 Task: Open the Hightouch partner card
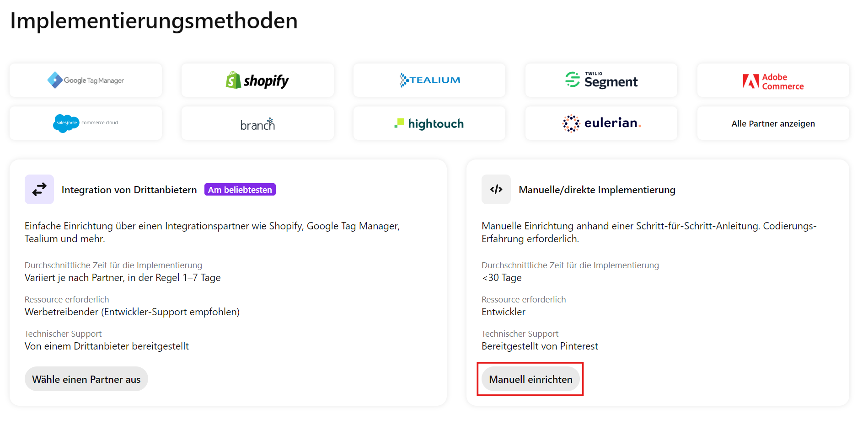tap(429, 123)
